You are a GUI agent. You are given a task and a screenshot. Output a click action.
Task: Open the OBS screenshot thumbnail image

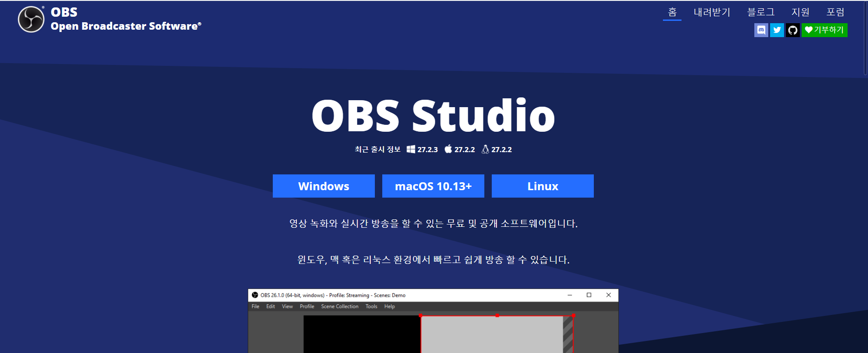click(433, 321)
